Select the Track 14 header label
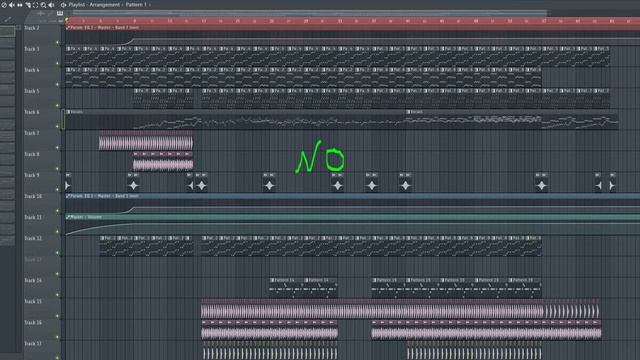This screenshot has width=640, height=360. [33, 280]
